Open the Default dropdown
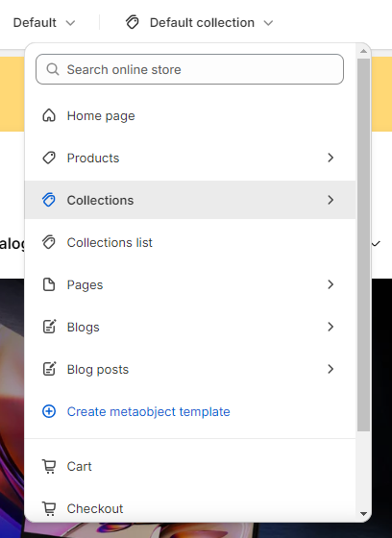 (x=44, y=23)
